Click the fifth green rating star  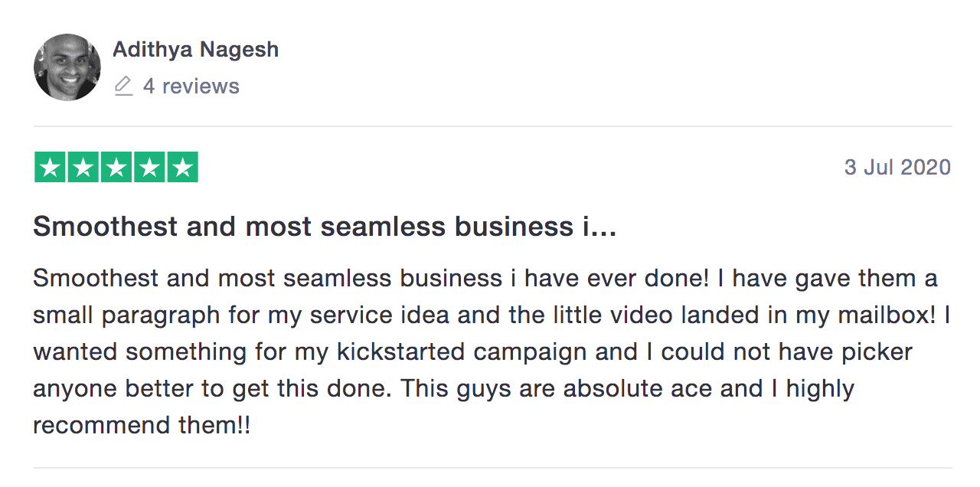182,168
